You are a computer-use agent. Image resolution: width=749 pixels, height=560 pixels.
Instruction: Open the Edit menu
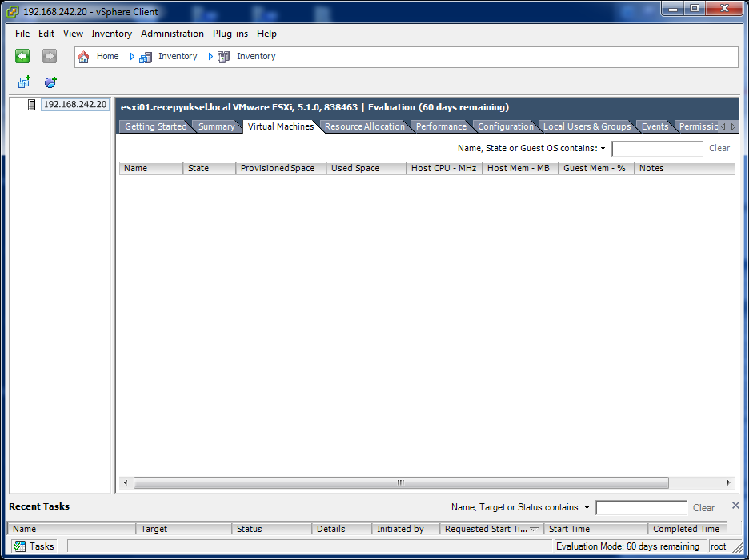click(46, 34)
